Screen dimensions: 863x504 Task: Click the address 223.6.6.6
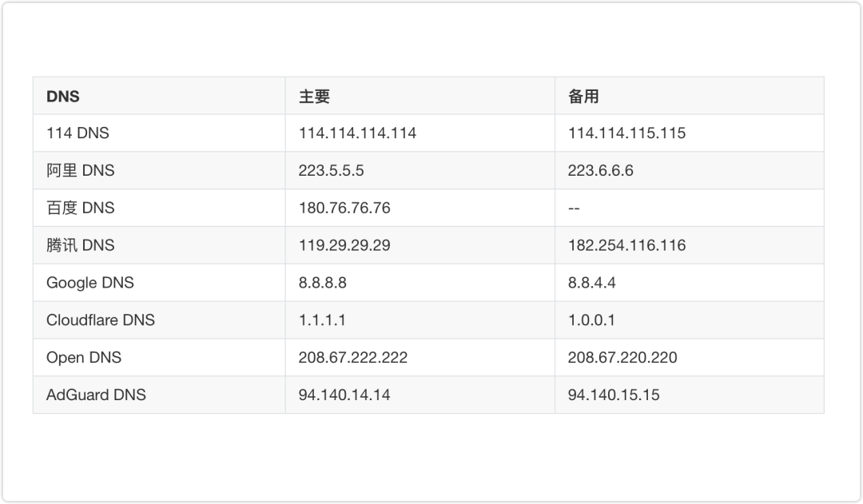[x=600, y=171]
